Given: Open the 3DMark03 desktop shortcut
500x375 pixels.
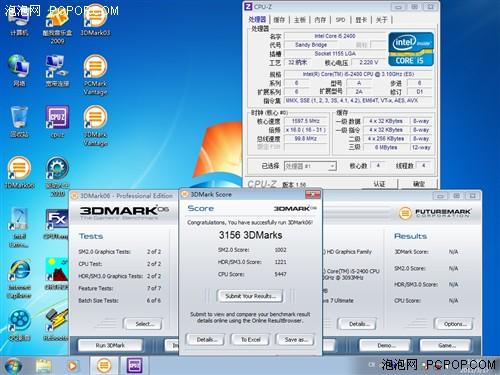Looking at the screenshot, I should coord(95,20).
